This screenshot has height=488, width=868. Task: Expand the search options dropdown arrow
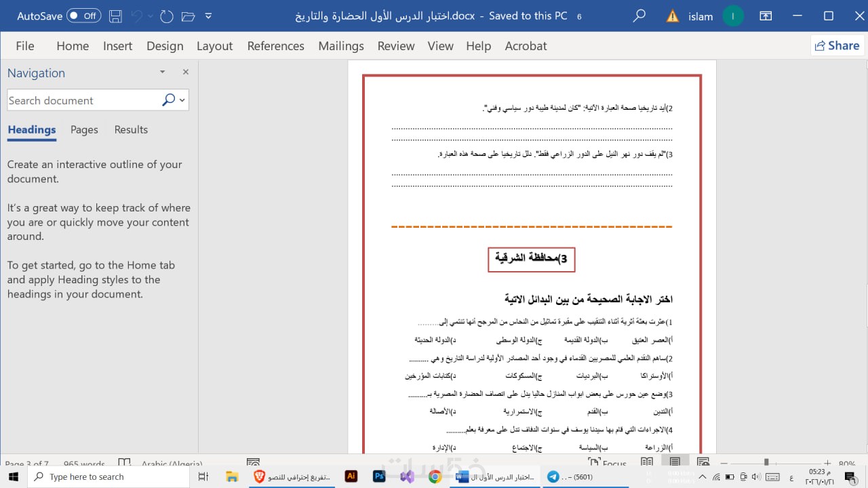tap(182, 100)
